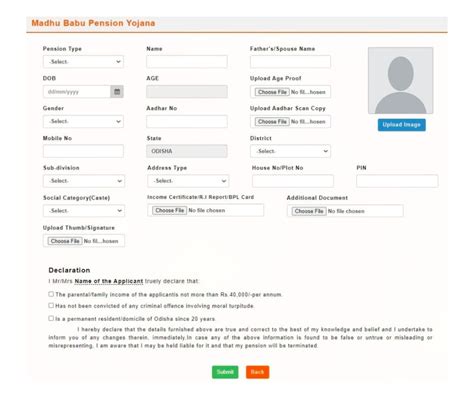This screenshot has width=474, height=396.
Task: Open the Address Type dropdown
Action: coord(188,181)
